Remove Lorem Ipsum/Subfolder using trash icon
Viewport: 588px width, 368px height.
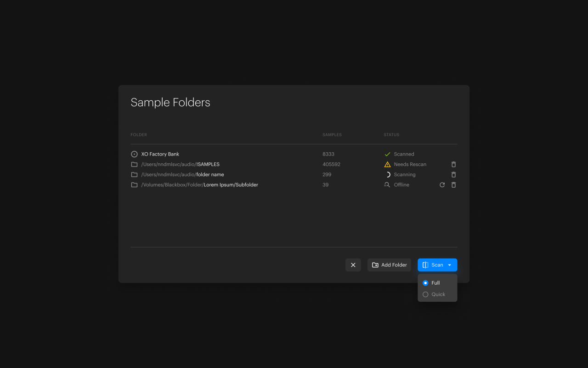pos(453,185)
